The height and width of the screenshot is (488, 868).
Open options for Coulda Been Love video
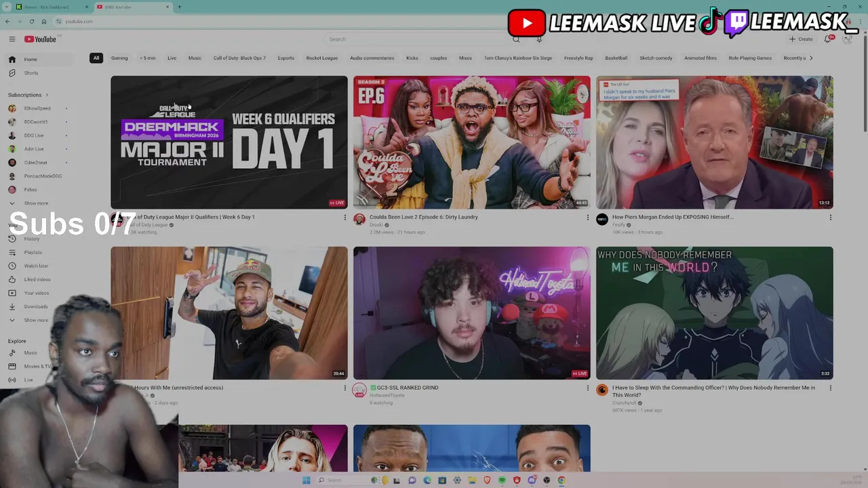click(587, 218)
